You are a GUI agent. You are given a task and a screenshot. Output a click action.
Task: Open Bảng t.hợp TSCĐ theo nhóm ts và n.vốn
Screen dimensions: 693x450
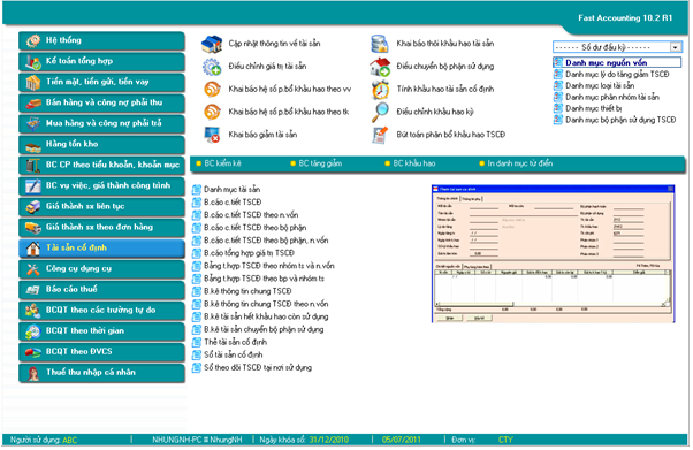(270, 267)
